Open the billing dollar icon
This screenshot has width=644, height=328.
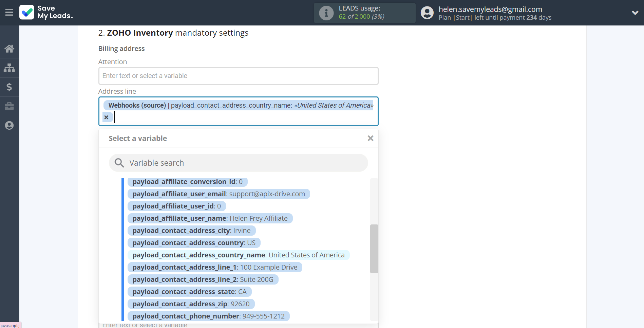[9, 87]
